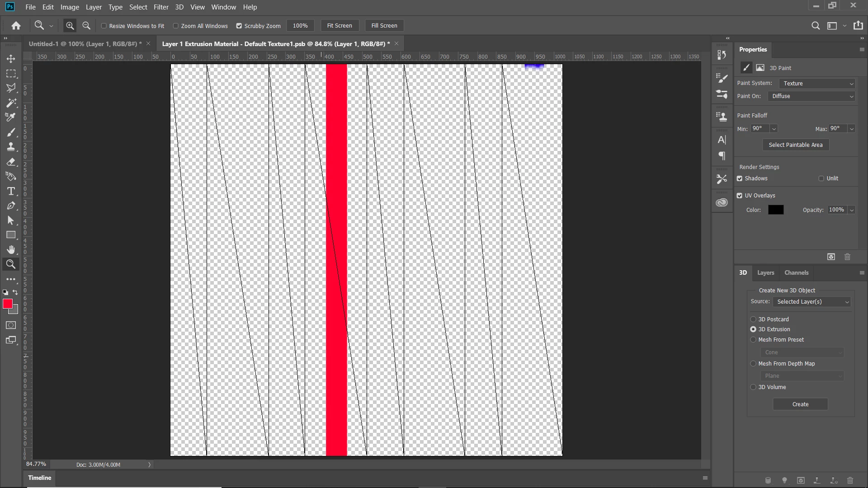Viewport: 868px width, 488px height.
Task: Select the Eraser tool
Action: [11, 162]
